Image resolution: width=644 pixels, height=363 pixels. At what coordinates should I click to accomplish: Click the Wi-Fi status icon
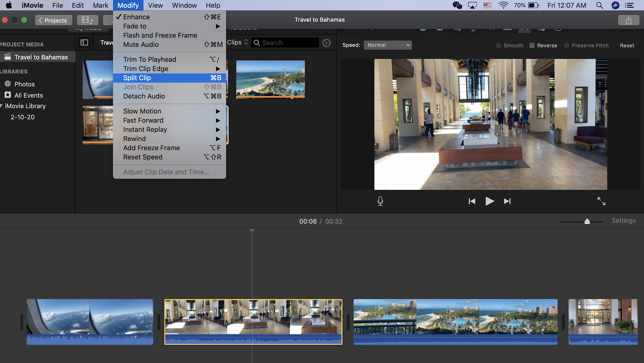click(503, 5)
